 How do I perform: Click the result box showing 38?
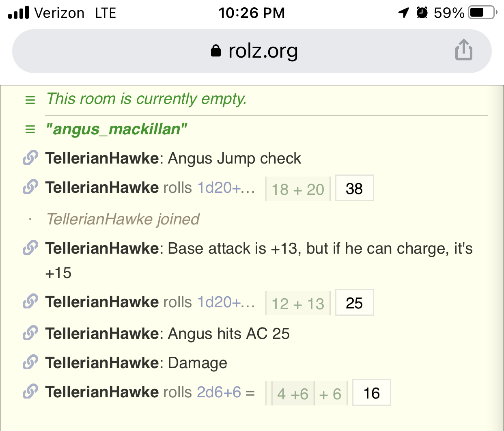coord(354,188)
